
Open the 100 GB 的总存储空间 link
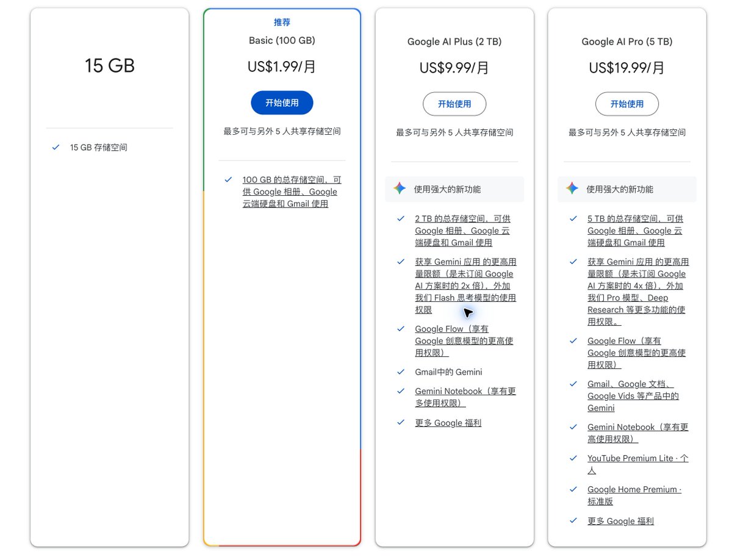point(292,192)
